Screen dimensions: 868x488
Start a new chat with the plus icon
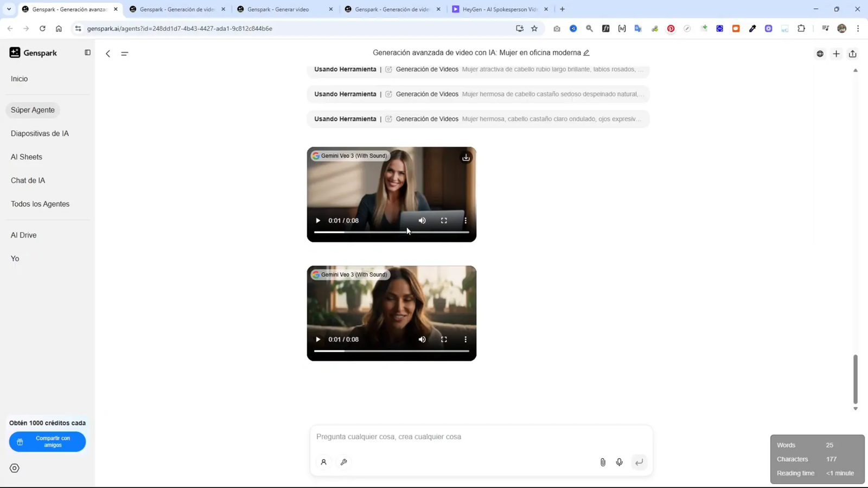pos(836,53)
